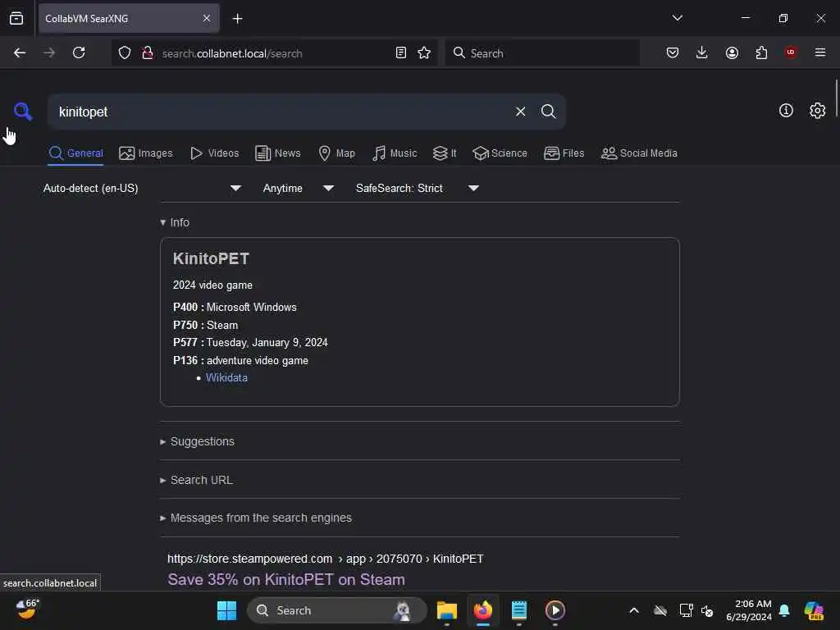The image size is (840, 630).
Task: Switch to the Images category tab
Action: [x=146, y=153]
